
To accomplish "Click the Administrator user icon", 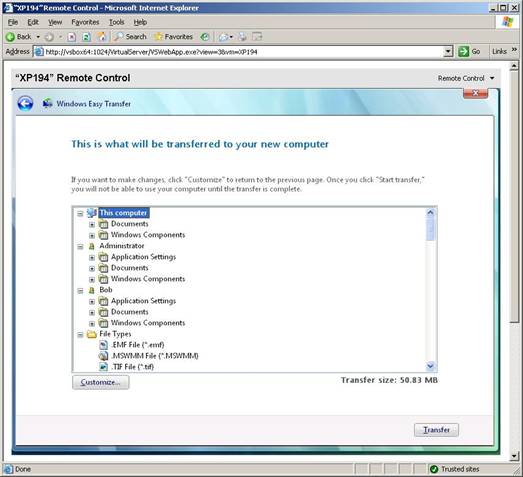I will (91, 246).
